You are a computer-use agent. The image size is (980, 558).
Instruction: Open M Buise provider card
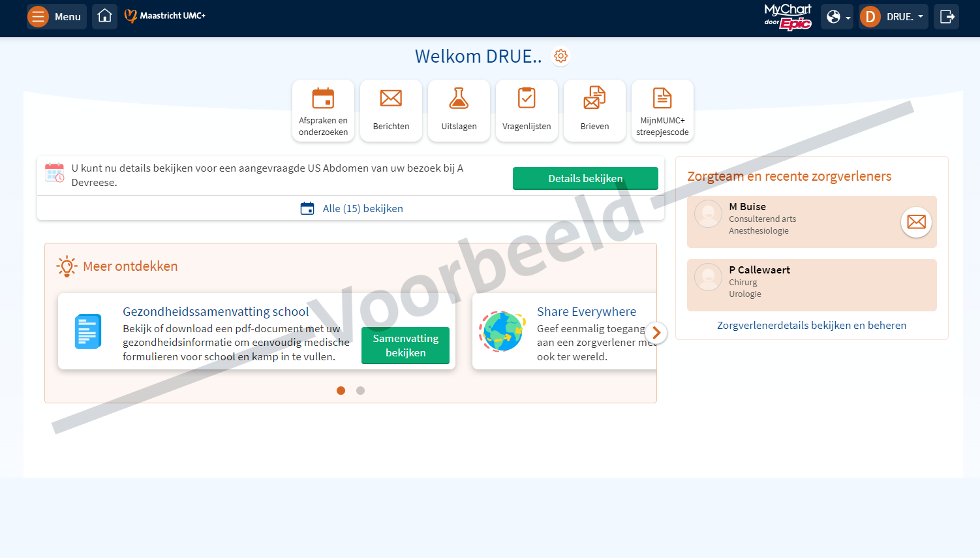point(812,222)
